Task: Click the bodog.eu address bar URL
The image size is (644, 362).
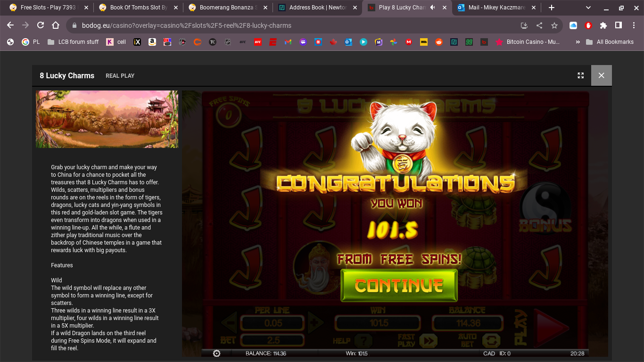Action: [x=187, y=25]
